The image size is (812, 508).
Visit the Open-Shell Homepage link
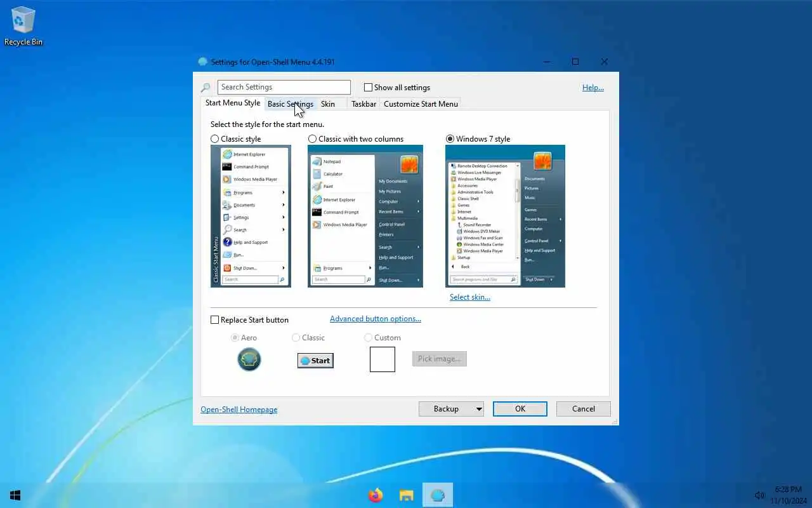click(x=239, y=410)
